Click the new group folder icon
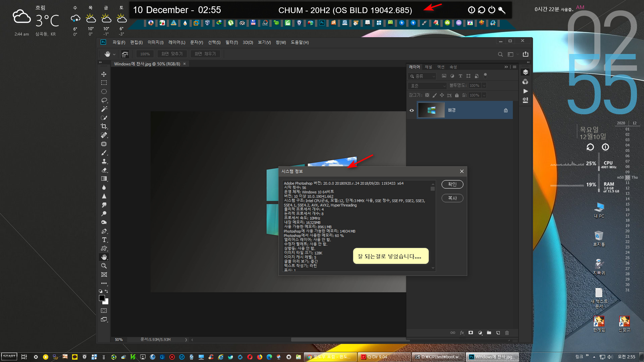Image resolution: width=644 pixels, height=362 pixels. click(489, 333)
